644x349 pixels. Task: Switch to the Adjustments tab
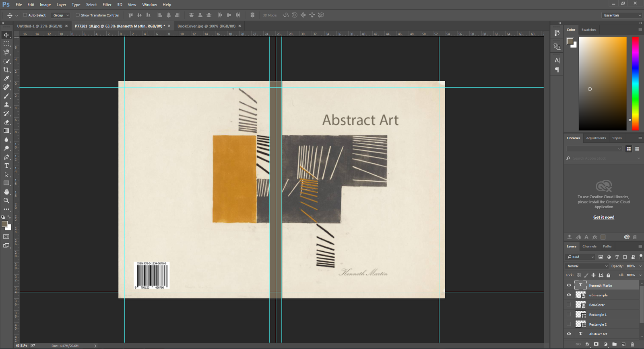(x=596, y=138)
